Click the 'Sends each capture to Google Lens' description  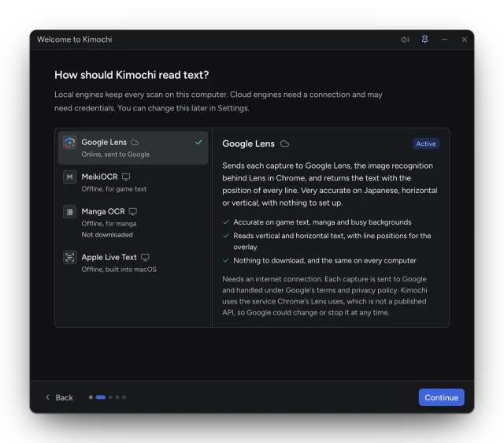330,184
